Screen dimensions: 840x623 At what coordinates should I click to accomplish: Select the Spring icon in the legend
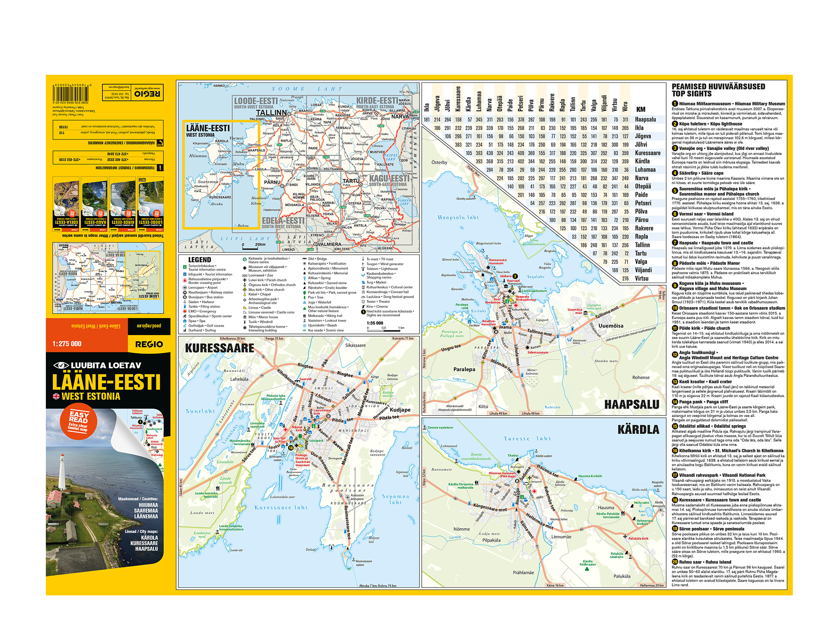(x=304, y=278)
